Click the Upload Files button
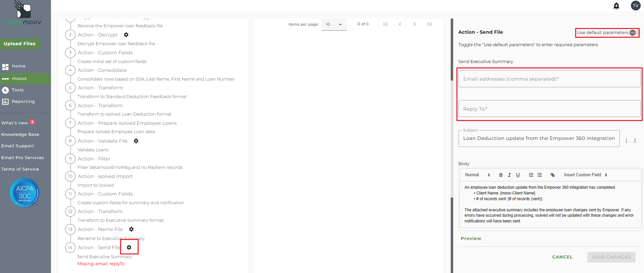 20,44
